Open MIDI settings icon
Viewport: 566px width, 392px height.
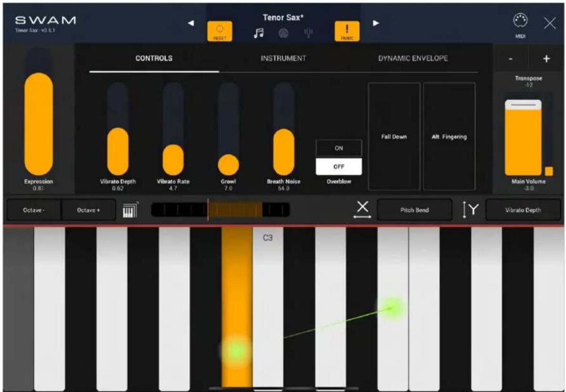tap(520, 25)
